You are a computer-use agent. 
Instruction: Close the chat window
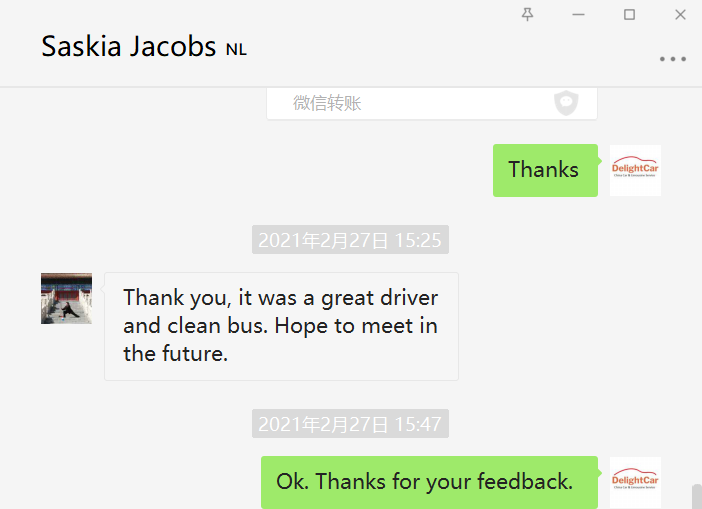tap(680, 14)
